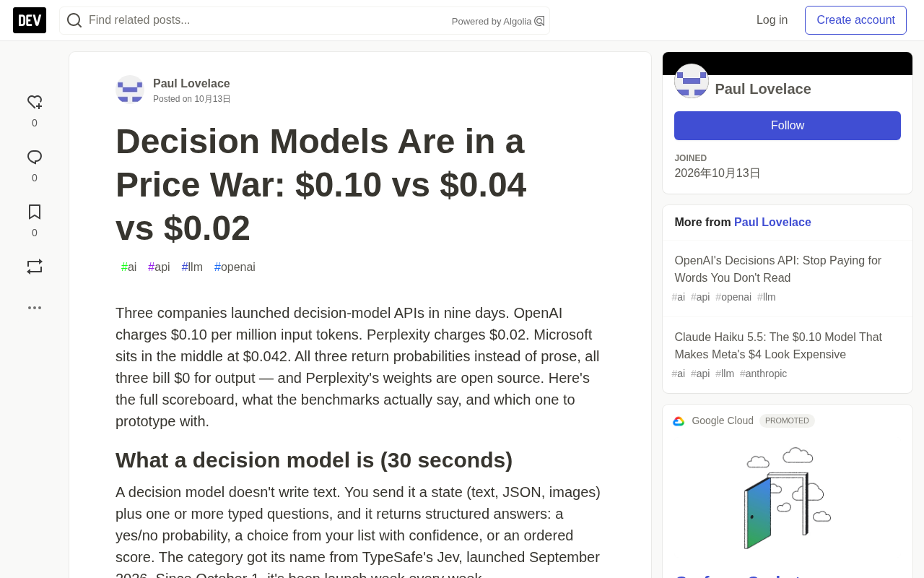Image resolution: width=924 pixels, height=578 pixels.
Task: Bookmark this post with the save icon
Action: point(35,212)
